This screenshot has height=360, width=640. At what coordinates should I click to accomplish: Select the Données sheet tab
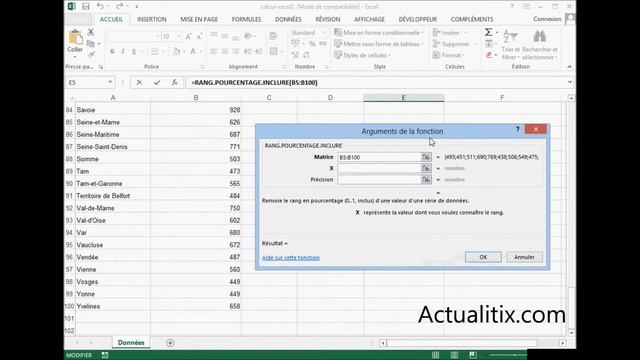tap(131, 343)
